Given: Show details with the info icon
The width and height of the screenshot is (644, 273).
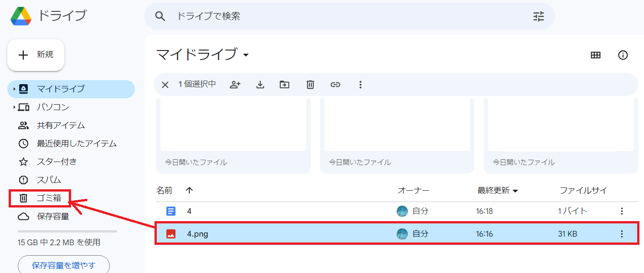Looking at the screenshot, I should (x=623, y=55).
